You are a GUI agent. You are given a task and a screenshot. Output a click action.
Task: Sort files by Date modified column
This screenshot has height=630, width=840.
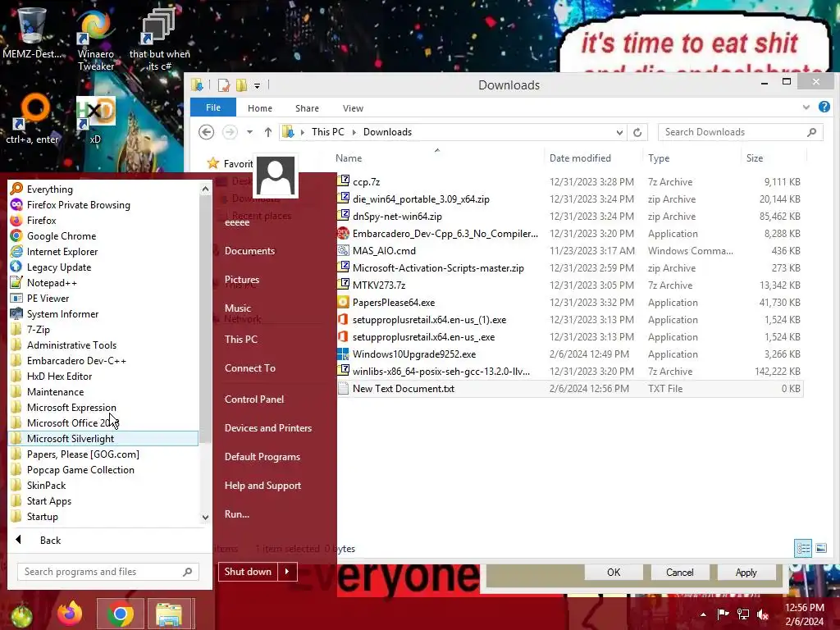click(x=580, y=158)
